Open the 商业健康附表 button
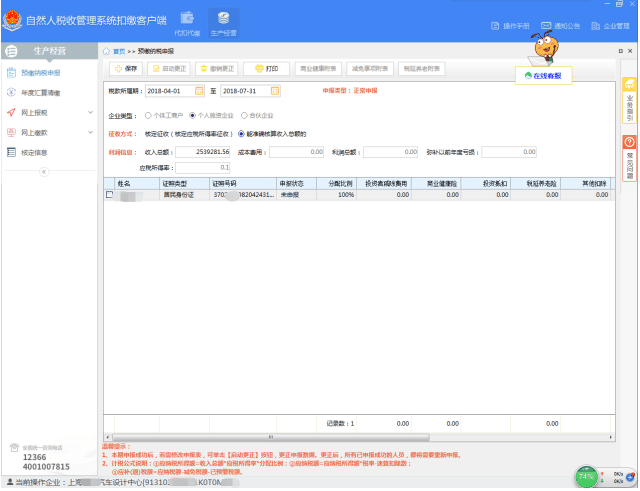 coord(318,69)
